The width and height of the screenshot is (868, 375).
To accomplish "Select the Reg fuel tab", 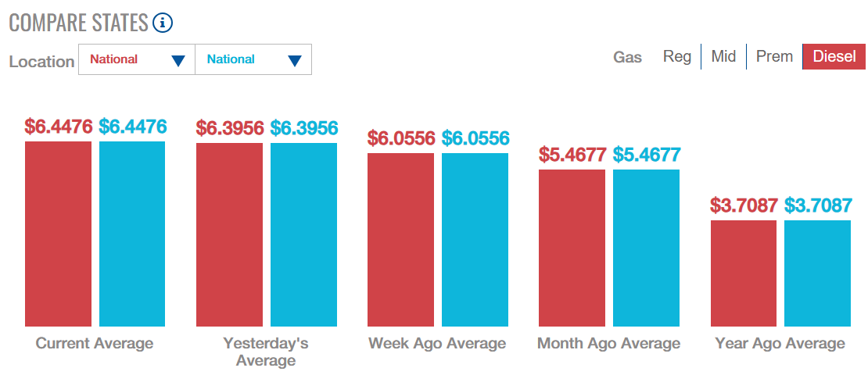I will tap(677, 56).
